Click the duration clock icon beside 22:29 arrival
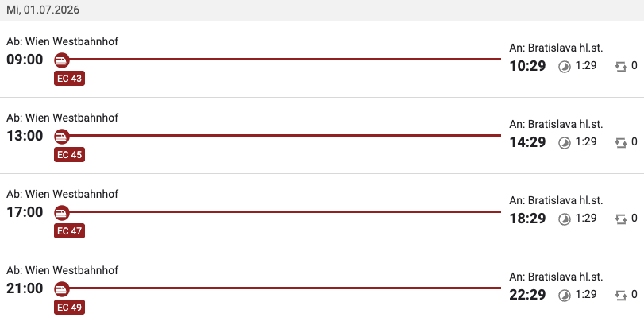Image resolution: width=644 pixels, height=325 pixels. point(565,296)
